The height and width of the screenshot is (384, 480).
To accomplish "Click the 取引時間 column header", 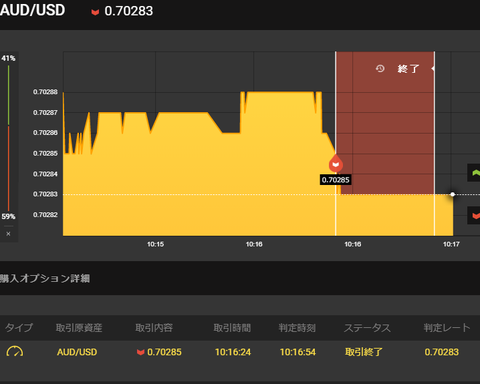I will point(232,328).
